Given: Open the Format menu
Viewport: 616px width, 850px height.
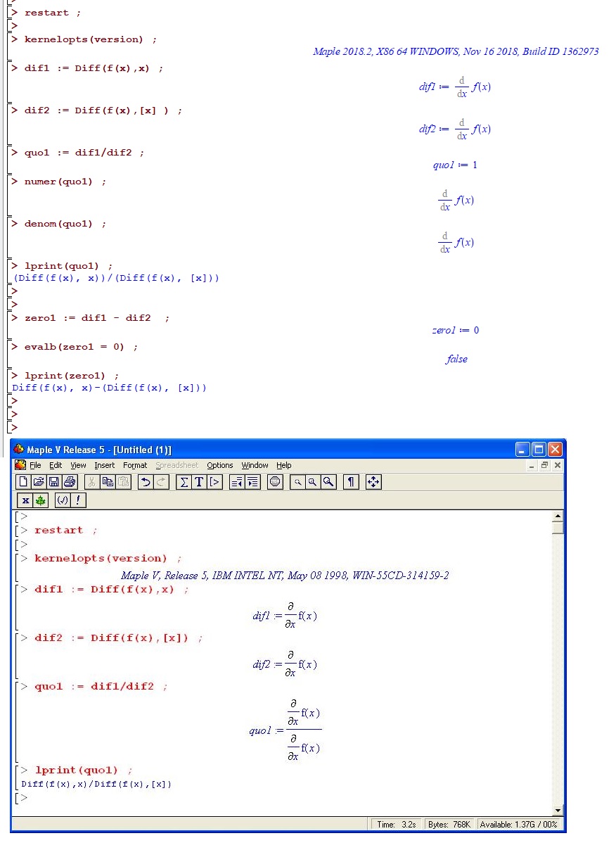Looking at the screenshot, I should click(x=135, y=465).
